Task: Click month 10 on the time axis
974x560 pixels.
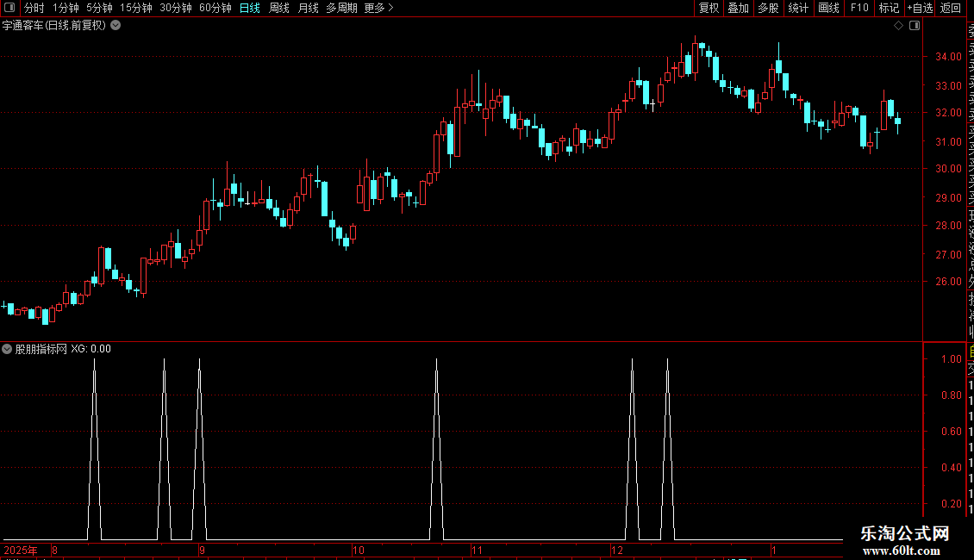Action: point(359,550)
